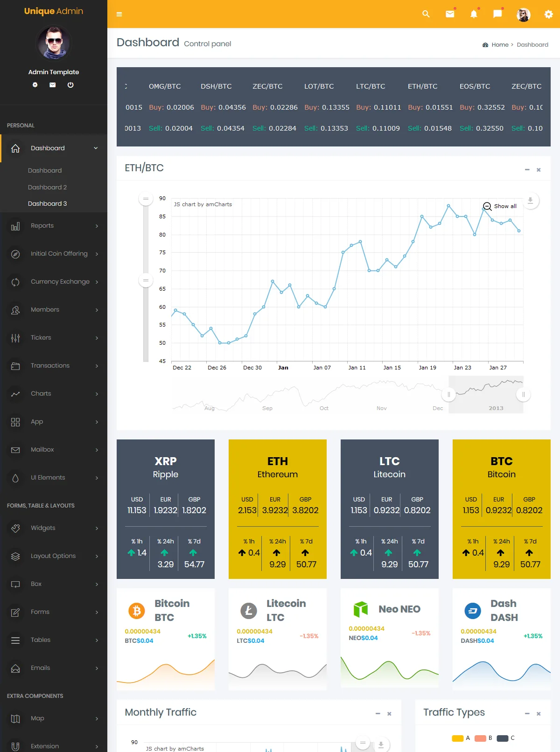Viewport: 560px width, 752px height.
Task: Toggle legend series B in Traffic Types
Action: (x=483, y=738)
